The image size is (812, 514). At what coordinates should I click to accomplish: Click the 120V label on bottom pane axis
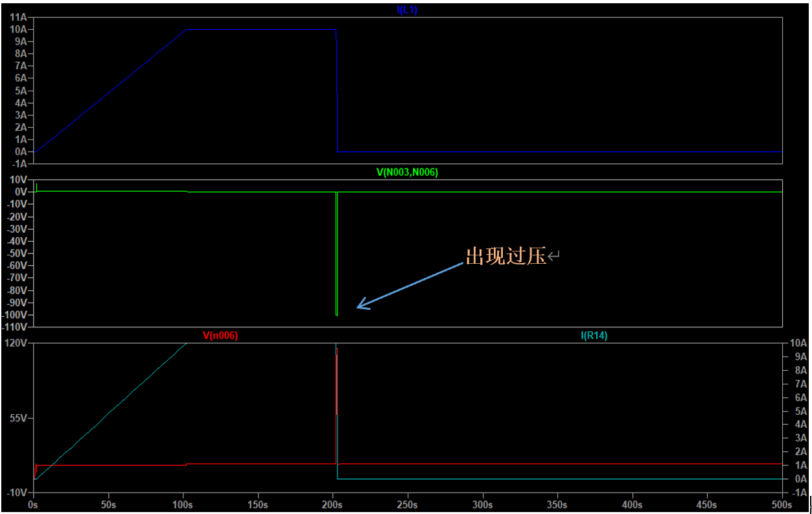17,343
